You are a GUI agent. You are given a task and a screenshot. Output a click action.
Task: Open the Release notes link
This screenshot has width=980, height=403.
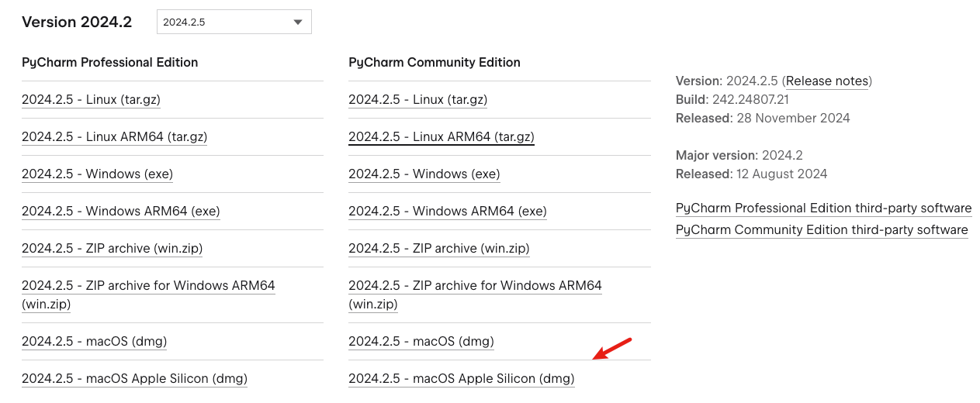point(826,81)
